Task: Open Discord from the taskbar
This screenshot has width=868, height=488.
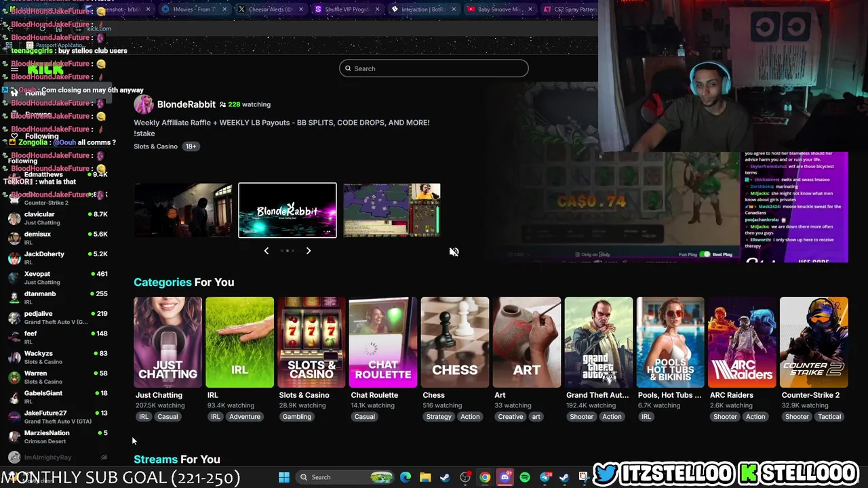Action: click(x=505, y=477)
